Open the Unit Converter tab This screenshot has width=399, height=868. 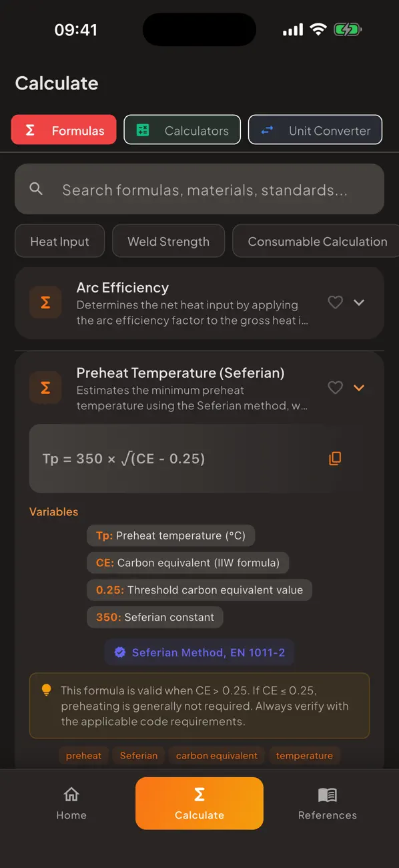point(315,130)
